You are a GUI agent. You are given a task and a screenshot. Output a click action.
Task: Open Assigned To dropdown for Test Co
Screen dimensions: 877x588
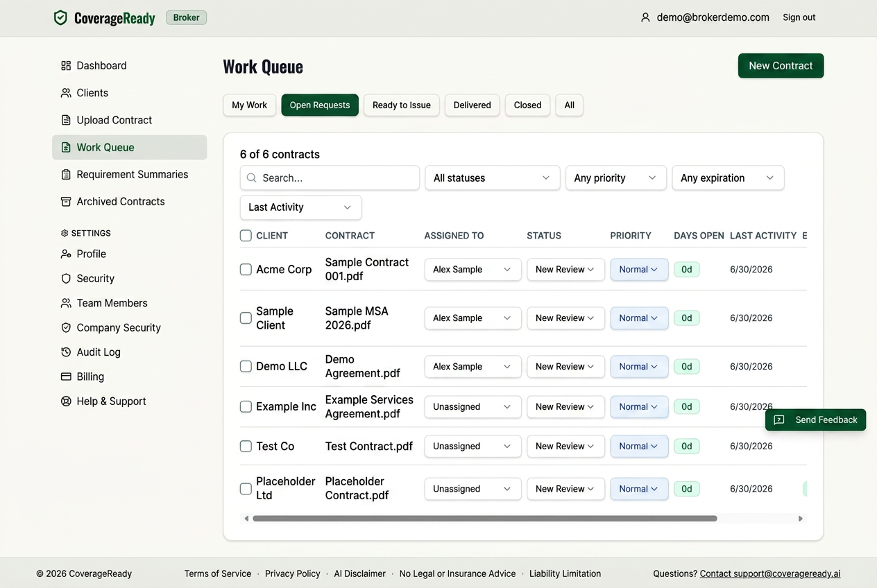[x=472, y=447]
